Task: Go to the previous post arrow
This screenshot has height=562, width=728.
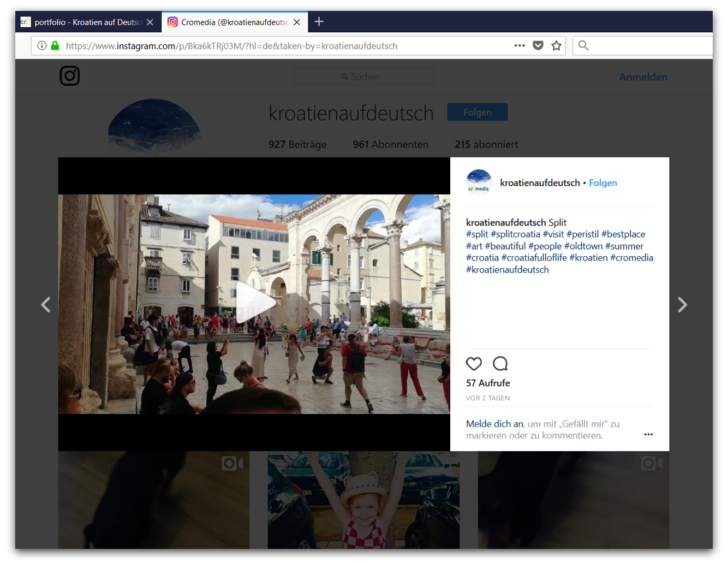Action: [x=46, y=305]
